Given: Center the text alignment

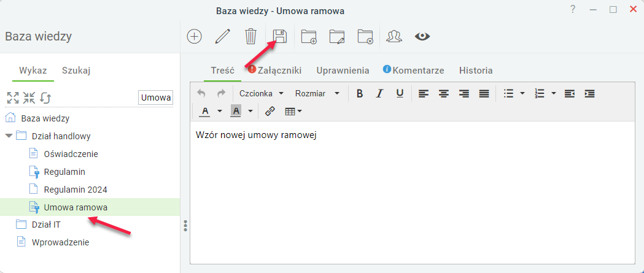Looking at the screenshot, I should (x=444, y=94).
